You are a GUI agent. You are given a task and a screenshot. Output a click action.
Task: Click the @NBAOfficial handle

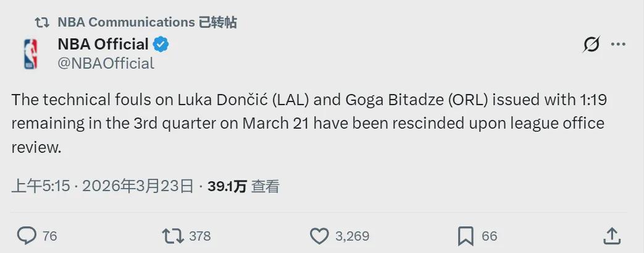coord(106,63)
